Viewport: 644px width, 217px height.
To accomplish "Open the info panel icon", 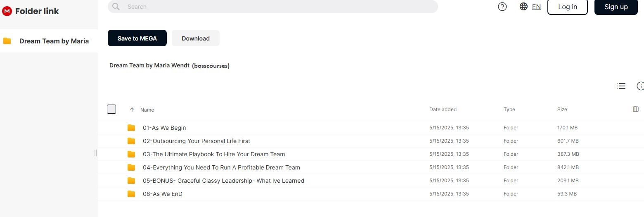I will [640, 86].
